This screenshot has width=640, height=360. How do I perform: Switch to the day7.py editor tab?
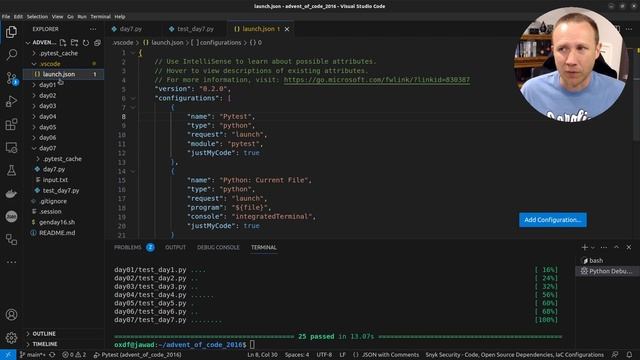pos(131,29)
